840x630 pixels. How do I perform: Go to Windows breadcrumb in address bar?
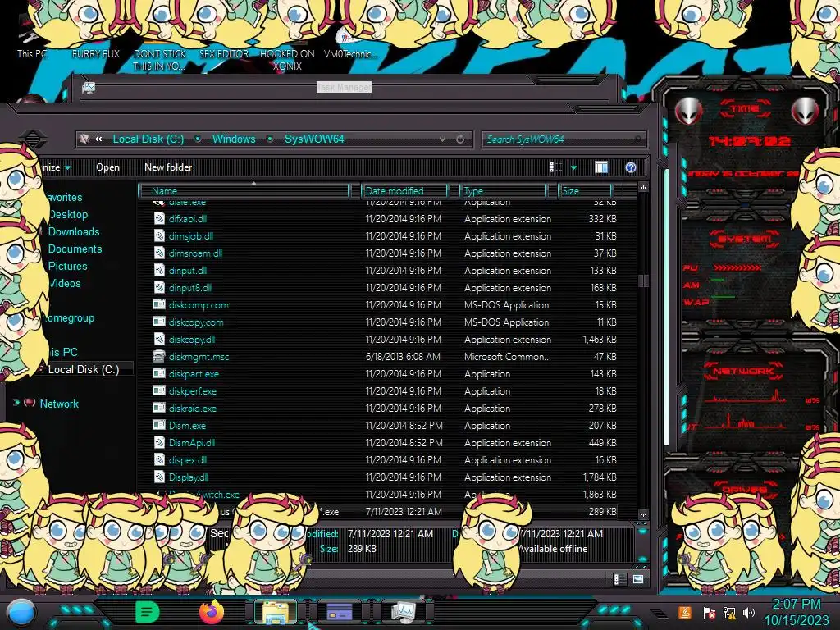tap(234, 139)
